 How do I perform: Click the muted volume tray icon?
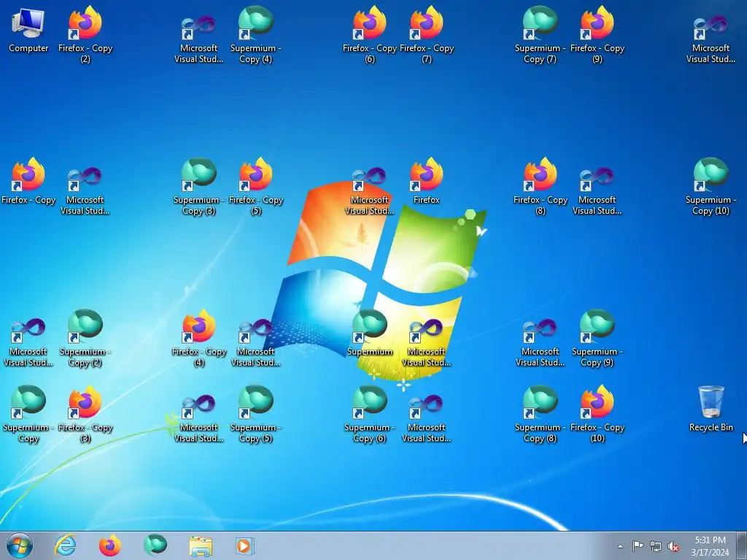[x=673, y=546]
